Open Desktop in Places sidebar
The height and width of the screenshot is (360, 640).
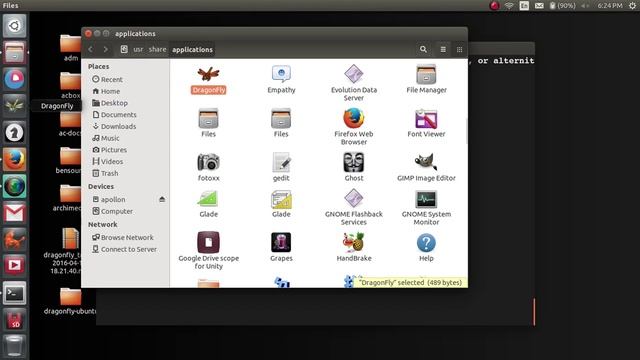pyautogui.click(x=110, y=103)
